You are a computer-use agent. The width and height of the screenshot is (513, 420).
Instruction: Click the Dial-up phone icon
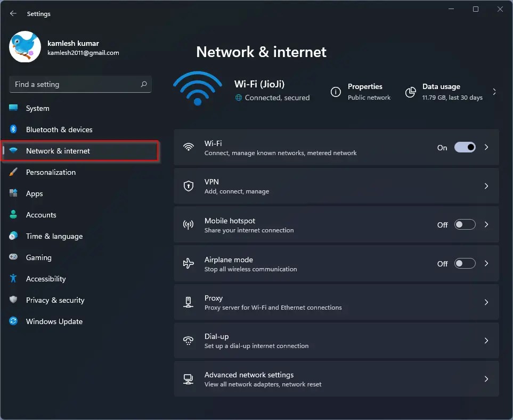189,341
